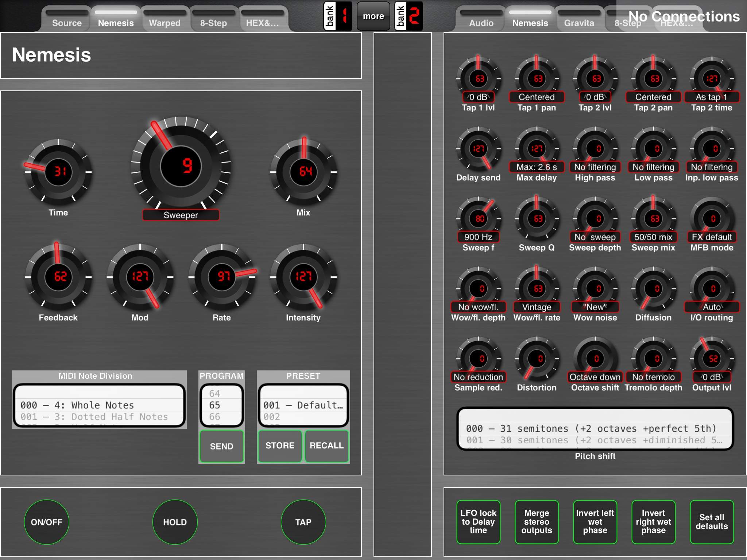
Task: Click the large Sweeper knob
Action: [x=181, y=166]
